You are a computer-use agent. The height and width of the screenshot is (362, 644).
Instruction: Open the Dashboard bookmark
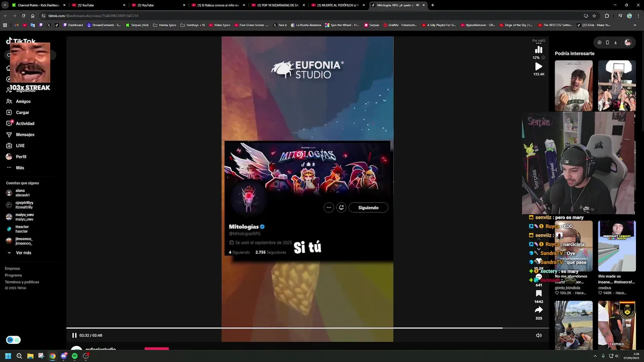(x=73, y=25)
